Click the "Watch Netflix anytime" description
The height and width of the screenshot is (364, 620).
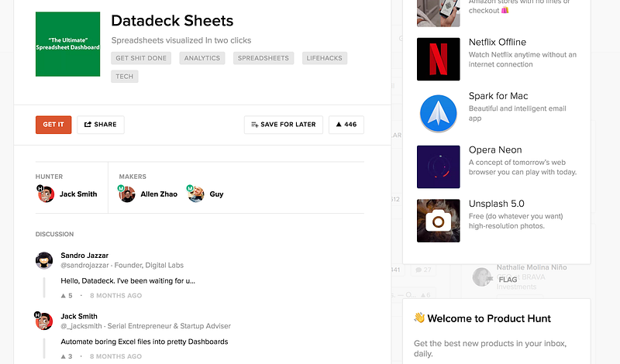[x=522, y=60]
